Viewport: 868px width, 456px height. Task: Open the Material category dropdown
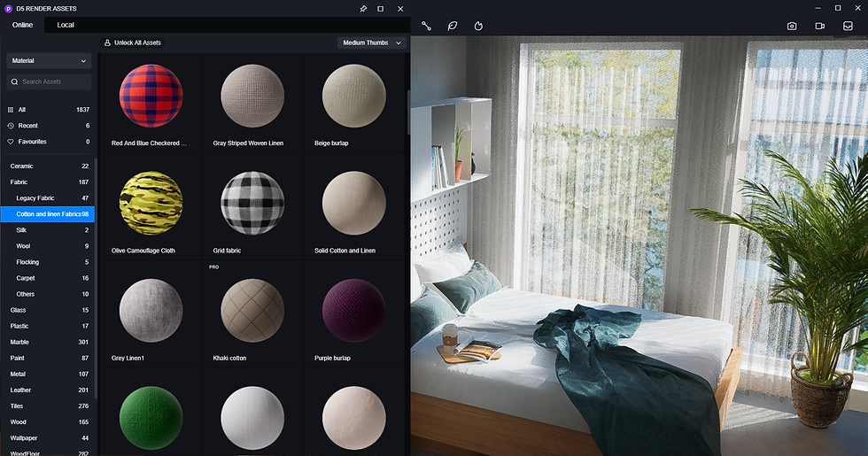tap(50, 61)
